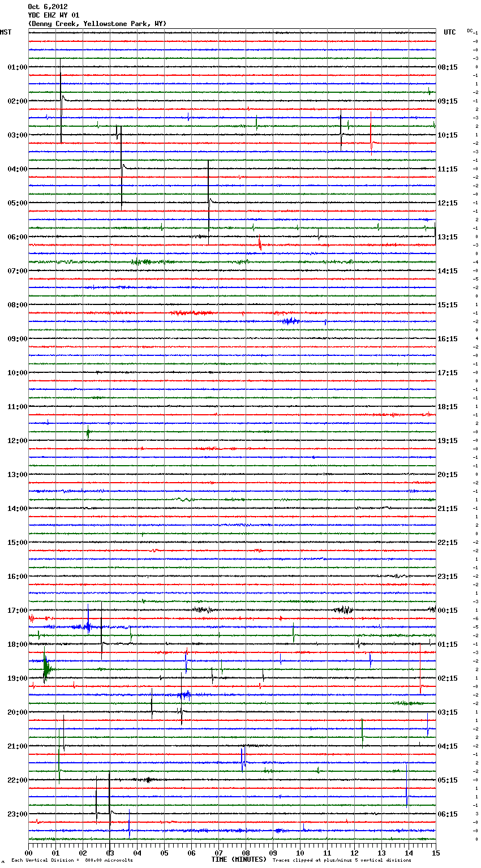Click the "21:00" MST time label

(17, 746)
